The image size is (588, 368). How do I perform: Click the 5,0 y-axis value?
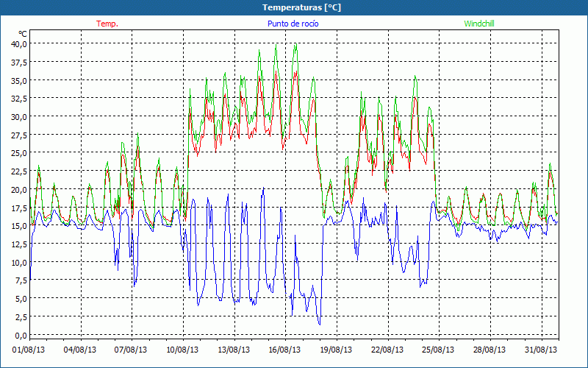coord(21,299)
